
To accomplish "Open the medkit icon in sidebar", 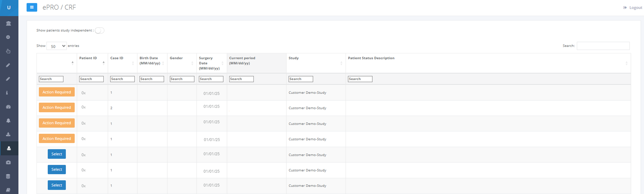I will 8,162.
